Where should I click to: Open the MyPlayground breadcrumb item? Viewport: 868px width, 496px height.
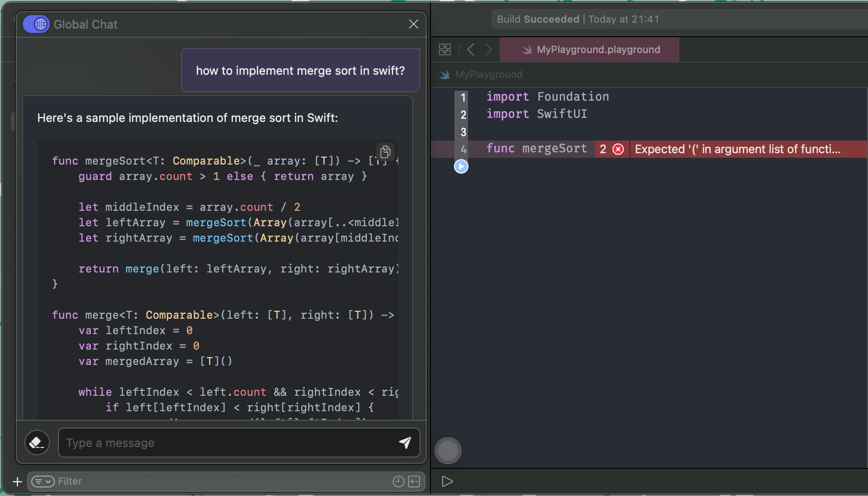coord(488,74)
